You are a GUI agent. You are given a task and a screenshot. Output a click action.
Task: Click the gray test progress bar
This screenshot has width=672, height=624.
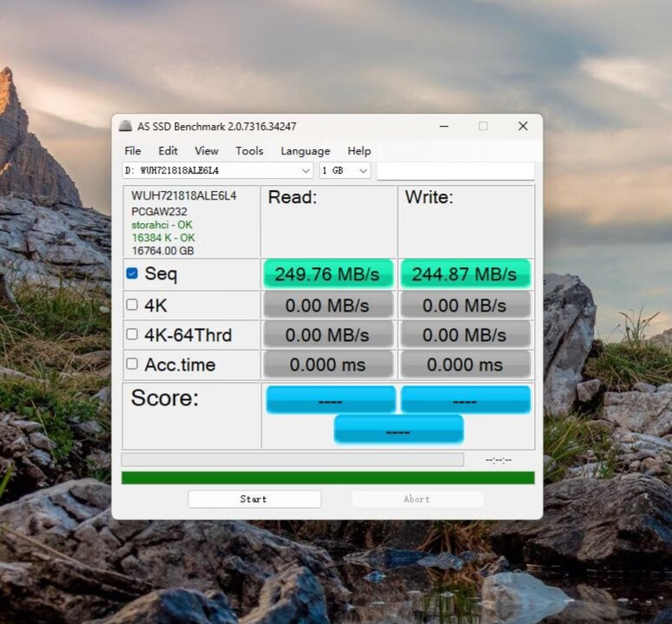(x=293, y=460)
